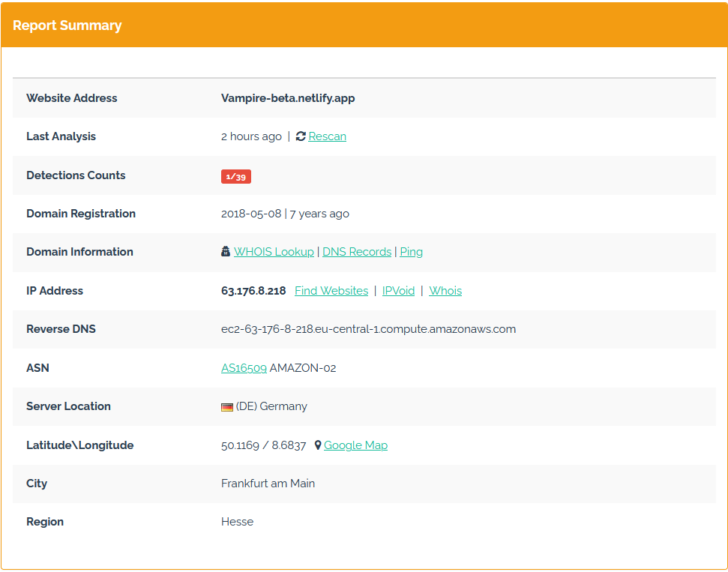The height and width of the screenshot is (572, 728).
Task: Click the '(DE) Germany' text
Action: (x=271, y=406)
